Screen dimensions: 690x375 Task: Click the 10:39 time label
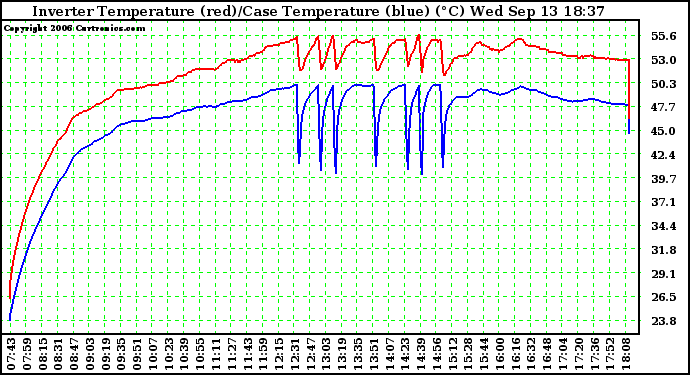[184, 354]
